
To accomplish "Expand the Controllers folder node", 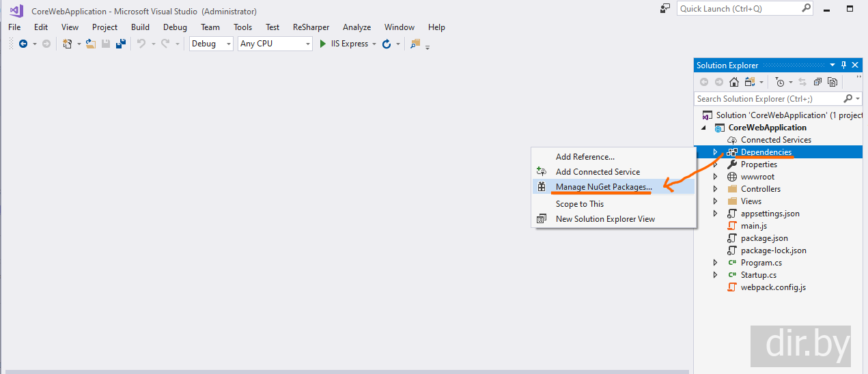I will pos(715,189).
